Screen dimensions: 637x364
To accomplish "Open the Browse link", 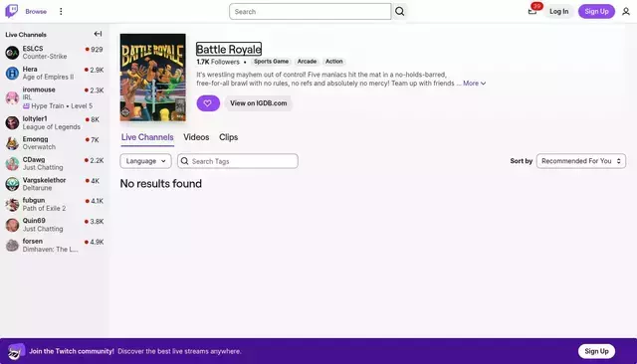I will pyautogui.click(x=36, y=11).
